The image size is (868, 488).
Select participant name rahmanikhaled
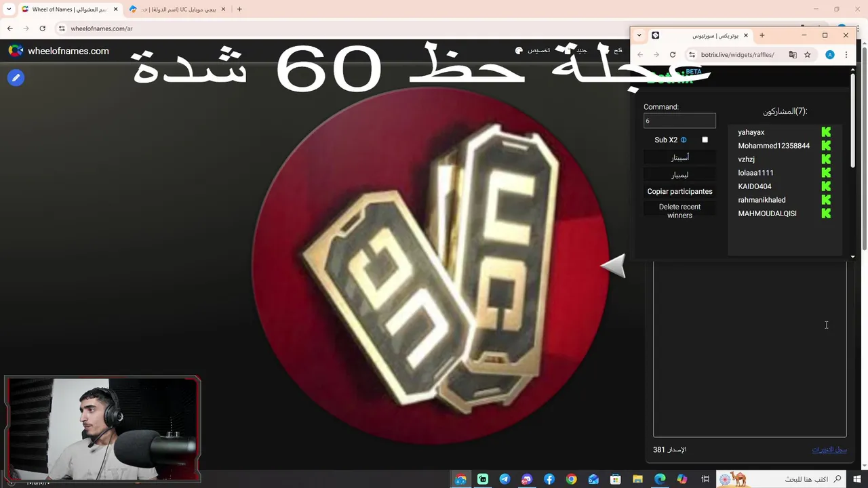pos(762,200)
